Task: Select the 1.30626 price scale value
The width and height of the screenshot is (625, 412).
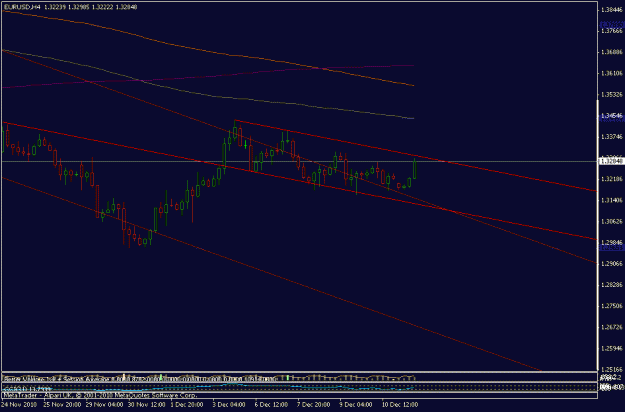Action: pyautogui.click(x=611, y=221)
